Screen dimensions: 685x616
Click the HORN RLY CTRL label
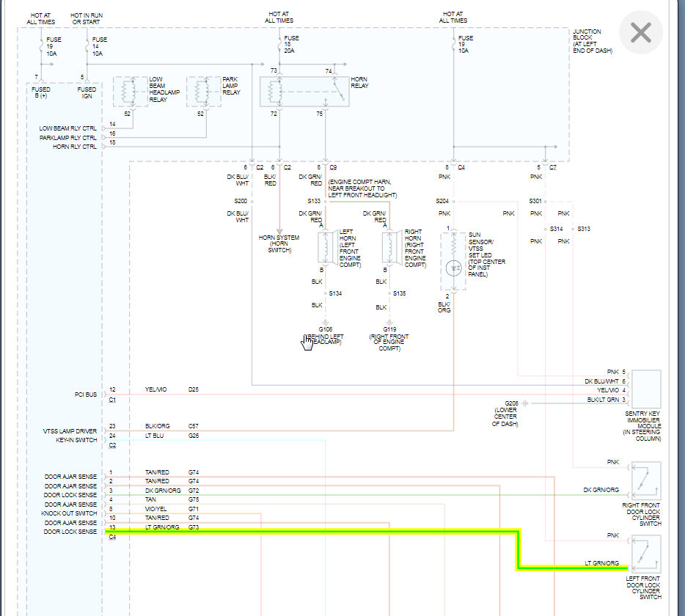(75, 147)
